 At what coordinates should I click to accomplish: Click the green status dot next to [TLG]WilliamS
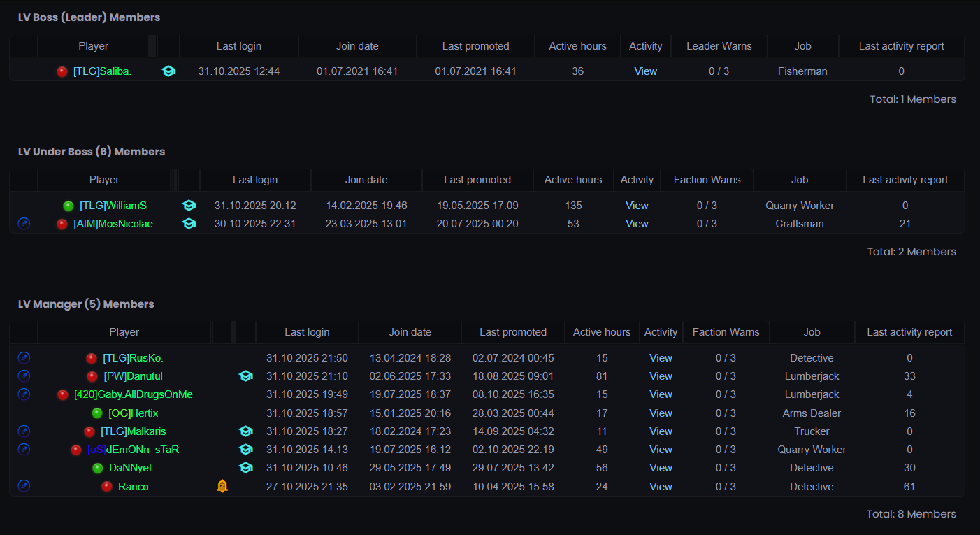(68, 206)
